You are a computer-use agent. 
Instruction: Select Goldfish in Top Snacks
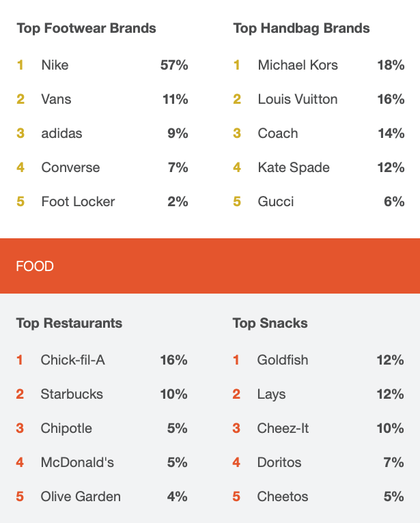pyautogui.click(x=283, y=361)
